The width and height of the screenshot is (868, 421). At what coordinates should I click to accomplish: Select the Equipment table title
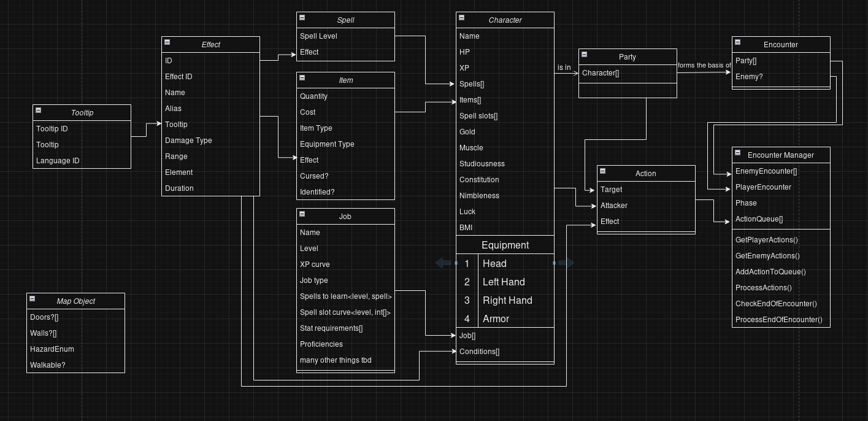pyautogui.click(x=505, y=245)
